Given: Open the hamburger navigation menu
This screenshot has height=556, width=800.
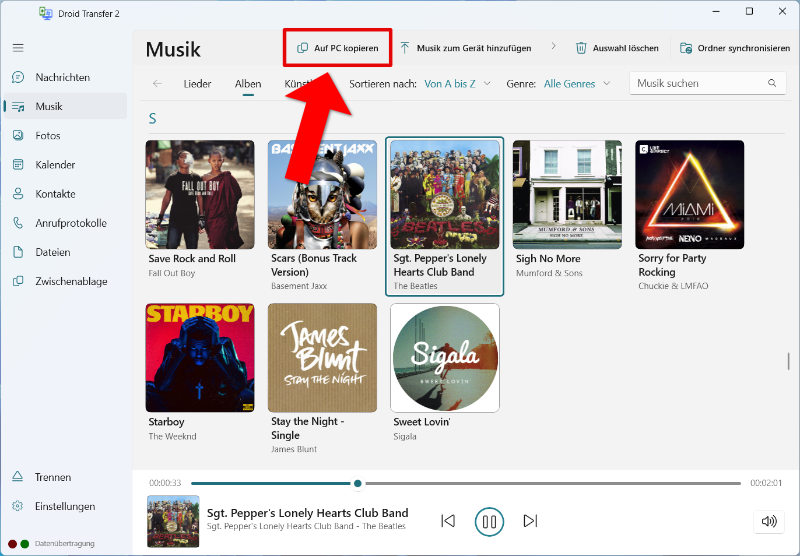Looking at the screenshot, I should pos(18,48).
